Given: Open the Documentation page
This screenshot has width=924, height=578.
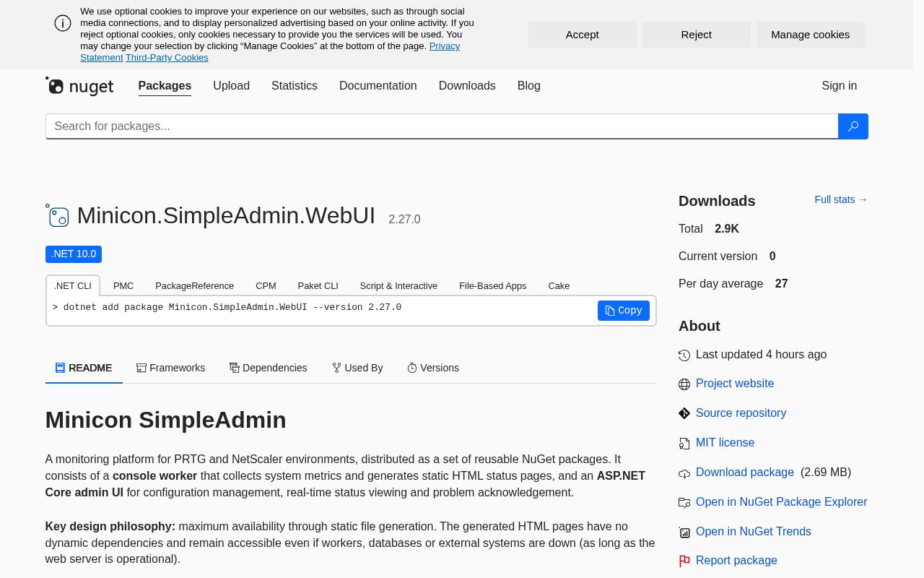Looking at the screenshot, I should coord(378,86).
